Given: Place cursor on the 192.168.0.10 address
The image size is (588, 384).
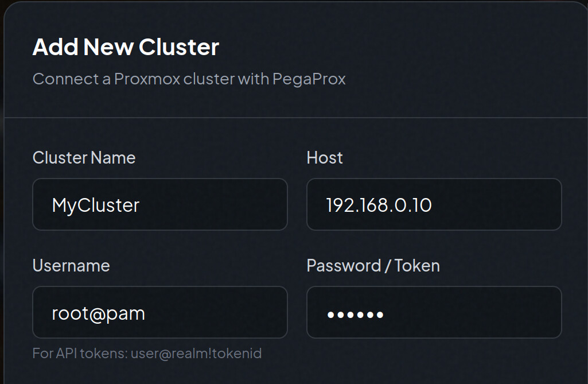Looking at the screenshot, I should (x=379, y=205).
